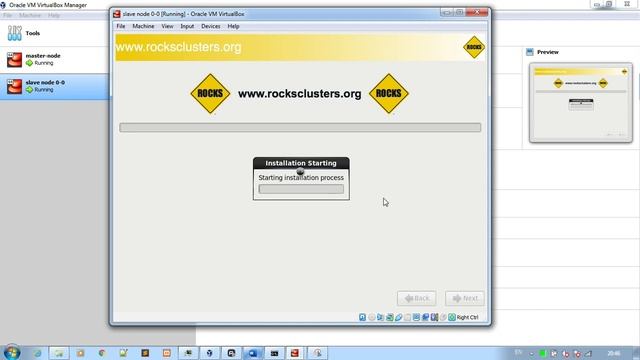Click the slave node 0-0 VM OS icon
640x360 pixels.
[14, 86]
